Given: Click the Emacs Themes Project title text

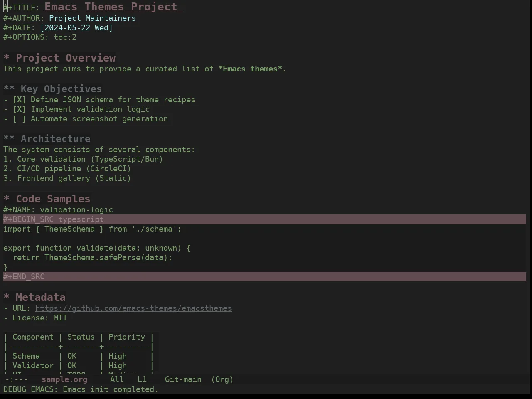Looking at the screenshot, I should (111, 7).
